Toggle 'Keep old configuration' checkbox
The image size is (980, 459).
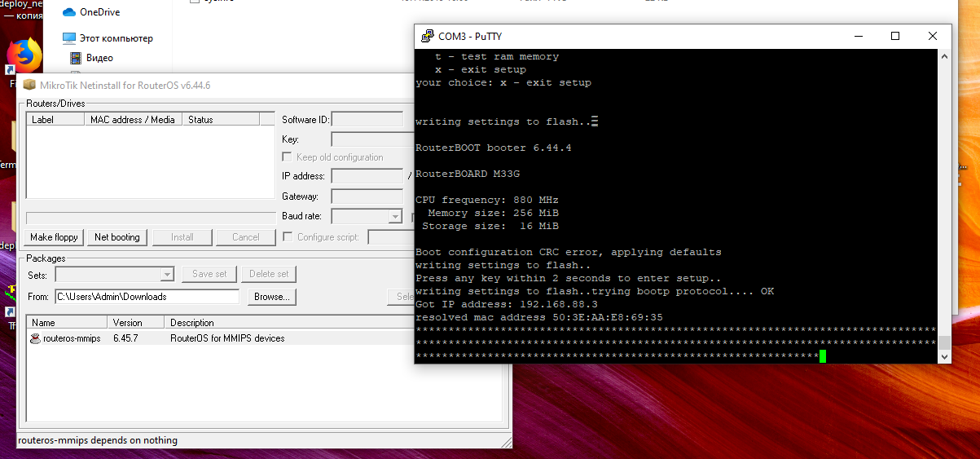tap(287, 157)
